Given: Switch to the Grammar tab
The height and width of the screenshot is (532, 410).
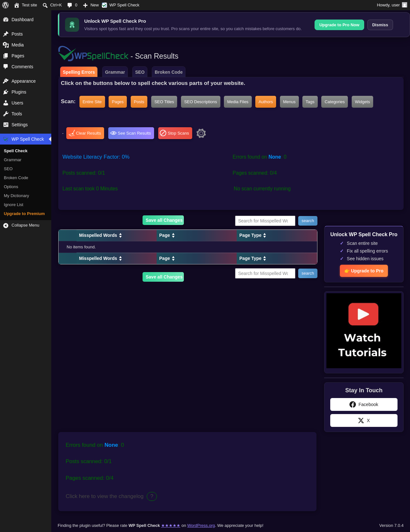Looking at the screenshot, I should point(115,72).
